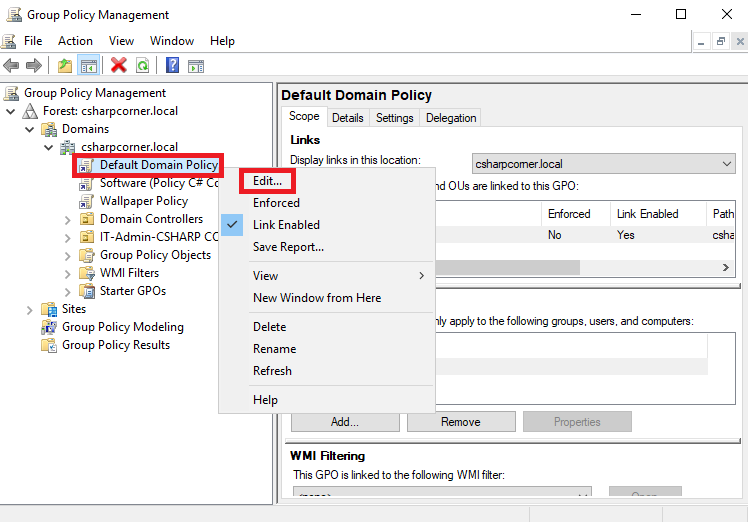Click the Enforced column header
This screenshot has width=748, height=522.
tap(576, 214)
